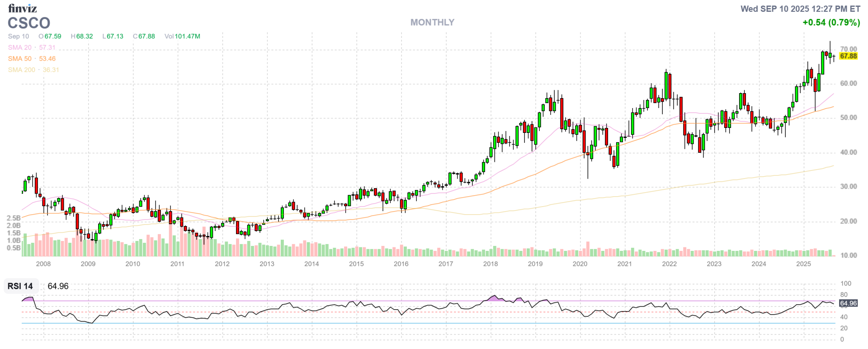Select the MONTHLY timeframe label
This screenshot has width=868, height=349.
(432, 22)
